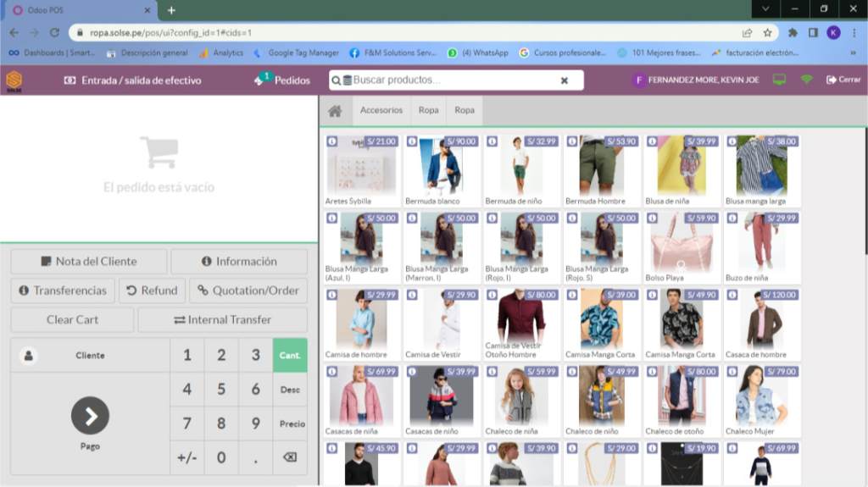Select the first Ropa category tab

pos(428,111)
